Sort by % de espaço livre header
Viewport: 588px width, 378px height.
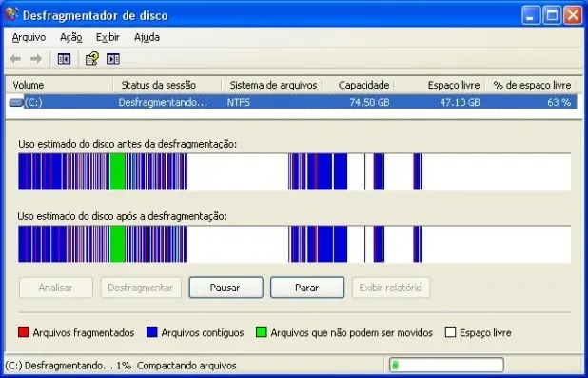[531, 85]
